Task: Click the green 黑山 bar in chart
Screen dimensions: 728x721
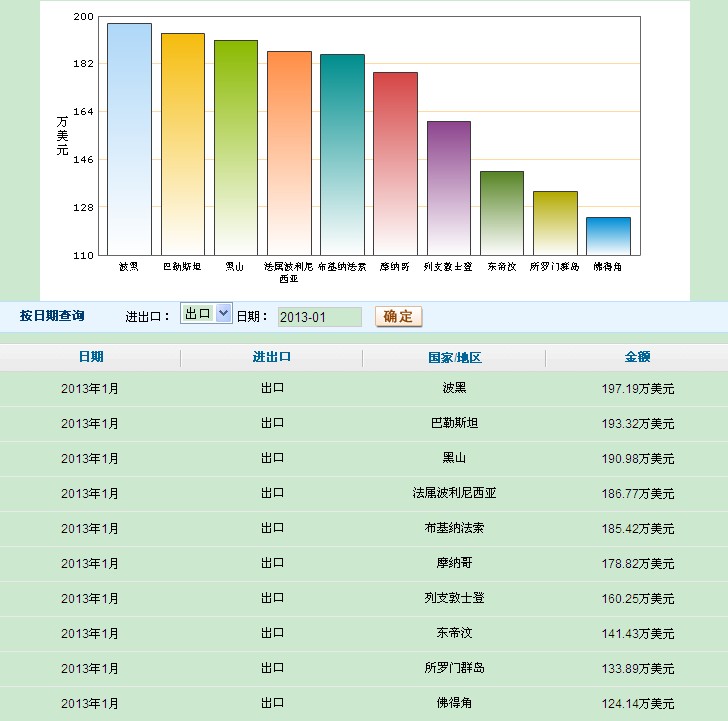Action: 235,148
